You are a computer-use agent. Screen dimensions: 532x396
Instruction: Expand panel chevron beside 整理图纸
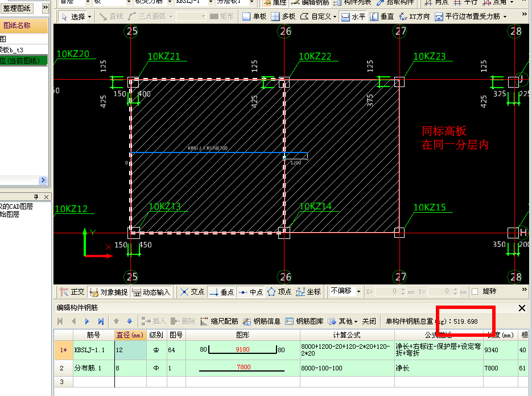pyautogui.click(x=45, y=7)
